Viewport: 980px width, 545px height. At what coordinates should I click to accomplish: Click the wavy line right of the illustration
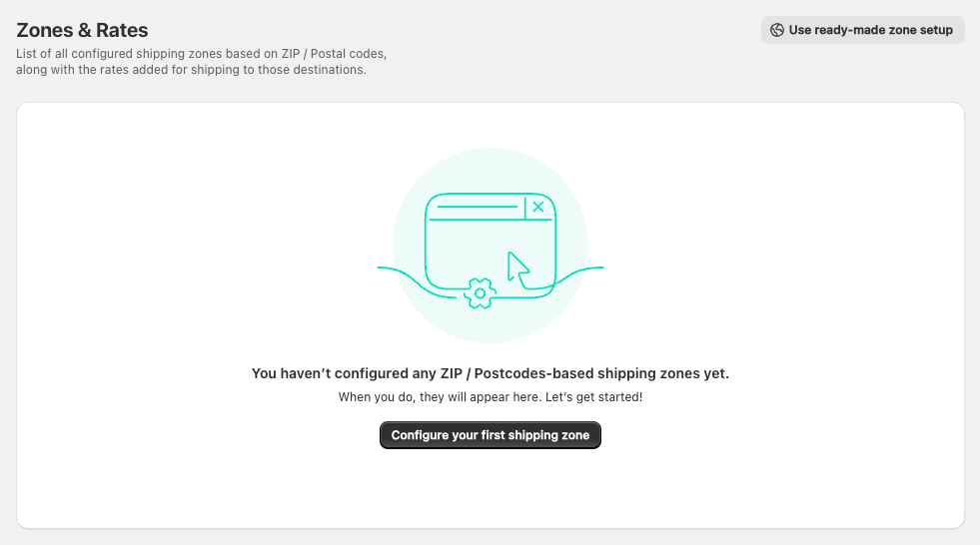[579, 270]
